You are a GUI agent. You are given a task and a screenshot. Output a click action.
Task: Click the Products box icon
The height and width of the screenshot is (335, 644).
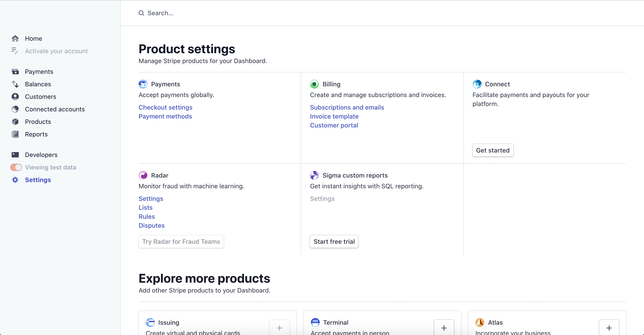coord(15,122)
